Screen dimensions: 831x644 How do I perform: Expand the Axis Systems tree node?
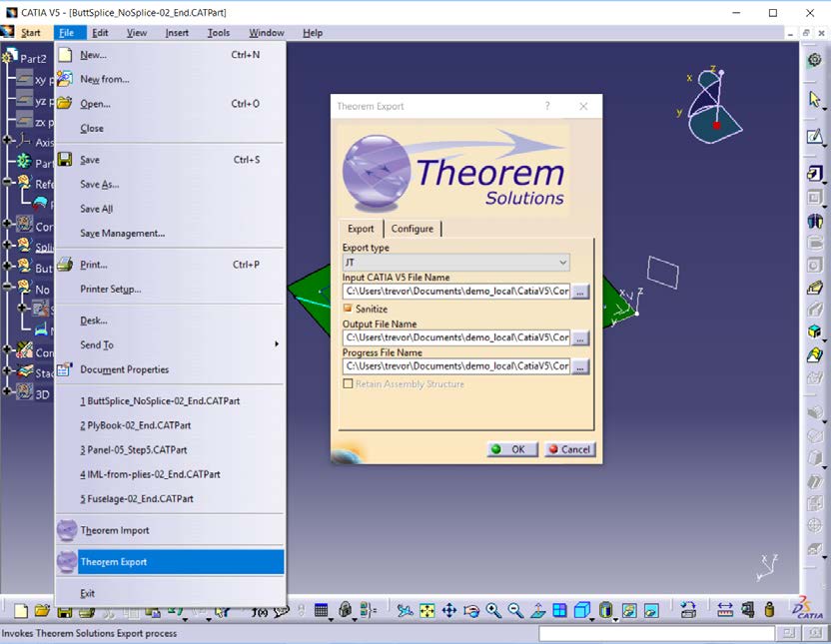point(7,141)
